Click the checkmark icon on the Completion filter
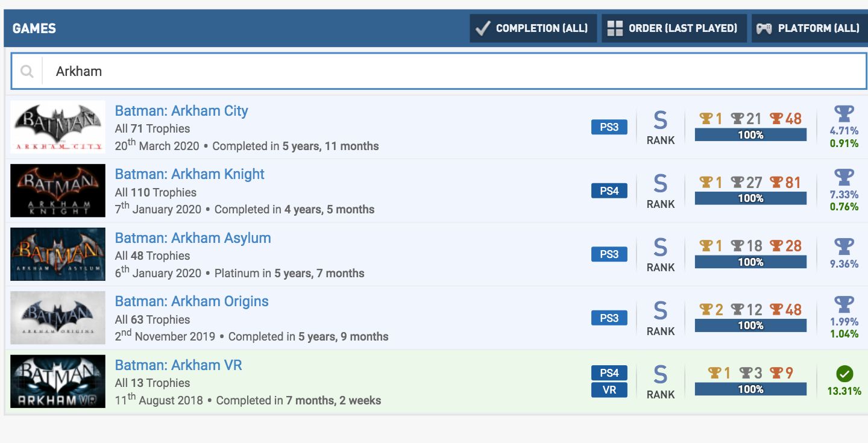Screen dimensions: 868x443 coord(483,28)
